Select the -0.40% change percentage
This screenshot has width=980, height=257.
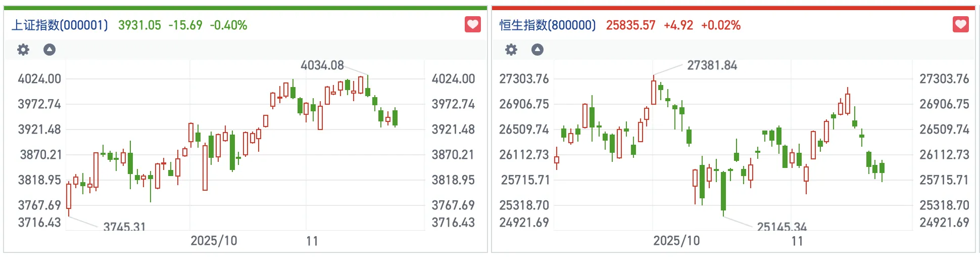(x=228, y=25)
